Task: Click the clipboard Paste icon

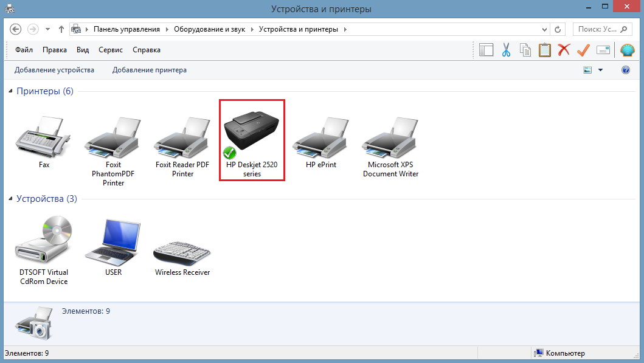Action: 544,50
